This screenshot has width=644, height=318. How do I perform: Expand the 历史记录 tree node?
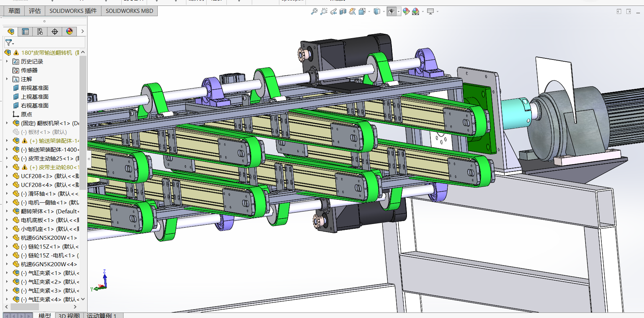pos(7,61)
